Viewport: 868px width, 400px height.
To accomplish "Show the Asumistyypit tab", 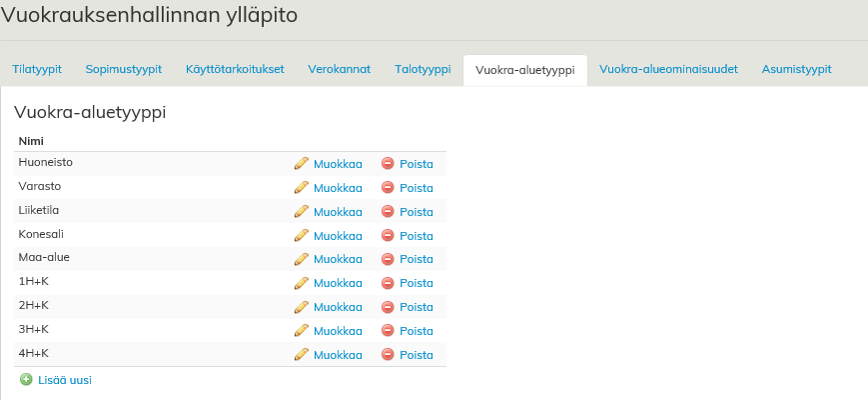I will click(x=796, y=69).
